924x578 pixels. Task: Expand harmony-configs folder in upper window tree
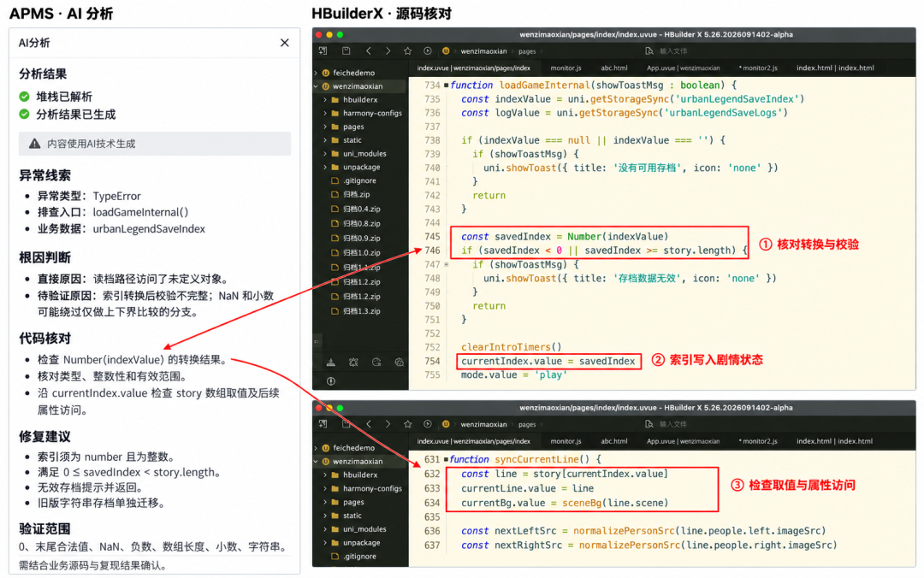[325, 113]
